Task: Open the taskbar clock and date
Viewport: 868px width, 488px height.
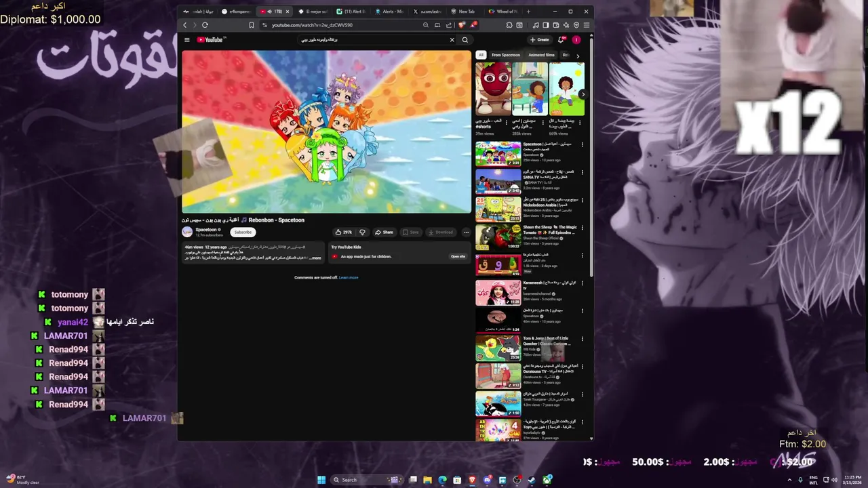Action: (x=853, y=480)
